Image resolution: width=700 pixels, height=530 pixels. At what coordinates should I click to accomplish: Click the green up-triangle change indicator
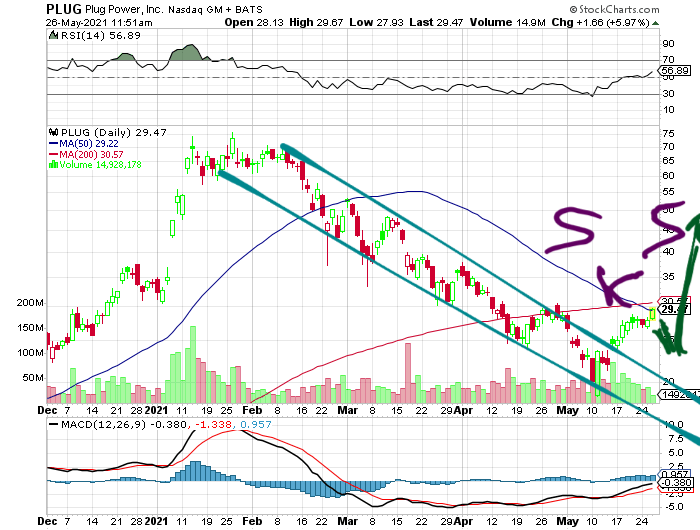point(655,23)
